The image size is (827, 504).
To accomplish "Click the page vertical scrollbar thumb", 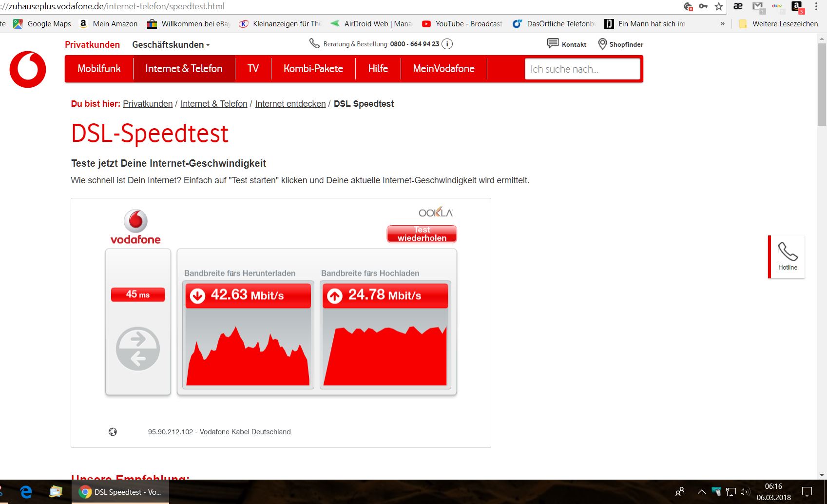I will (x=822, y=85).
